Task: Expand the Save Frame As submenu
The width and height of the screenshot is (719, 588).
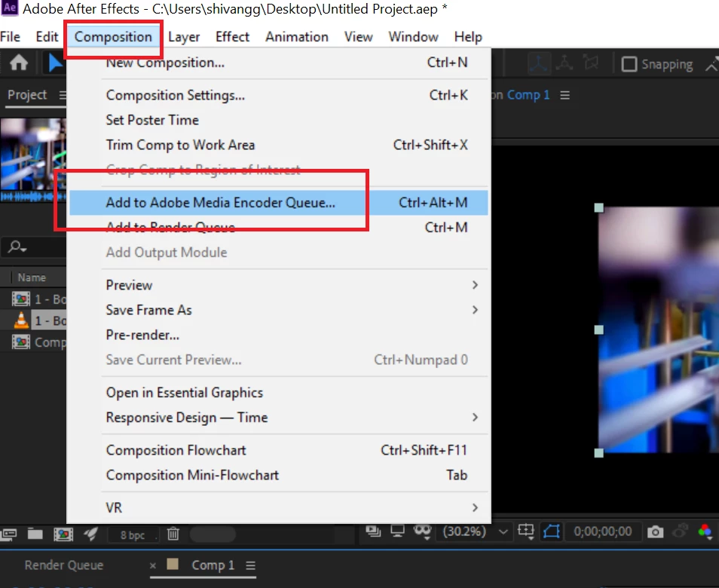Action: pos(475,310)
